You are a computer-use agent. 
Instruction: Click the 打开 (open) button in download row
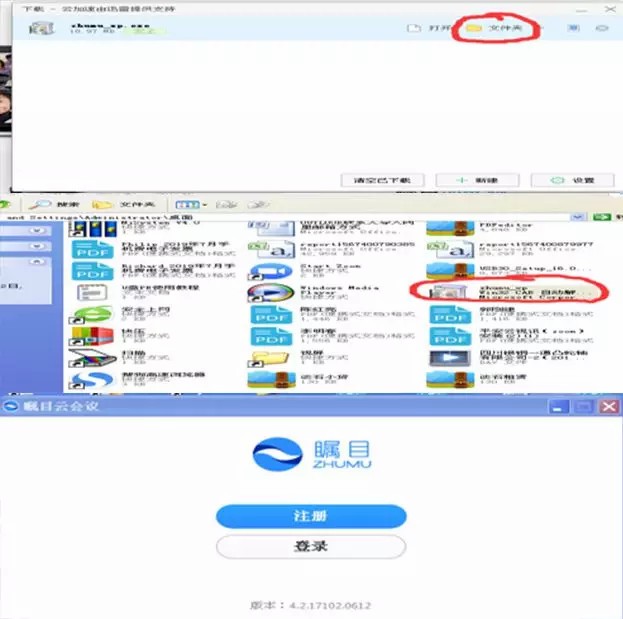pyautogui.click(x=429, y=28)
